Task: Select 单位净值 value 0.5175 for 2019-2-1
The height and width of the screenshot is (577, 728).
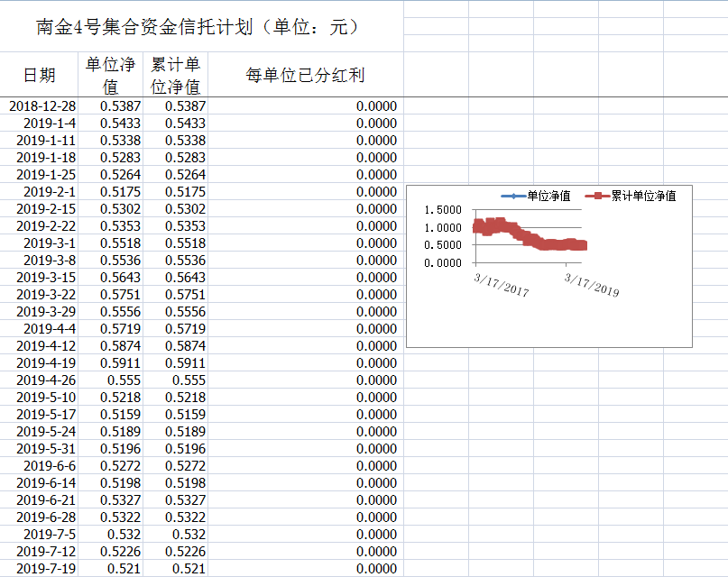Action: click(110, 191)
